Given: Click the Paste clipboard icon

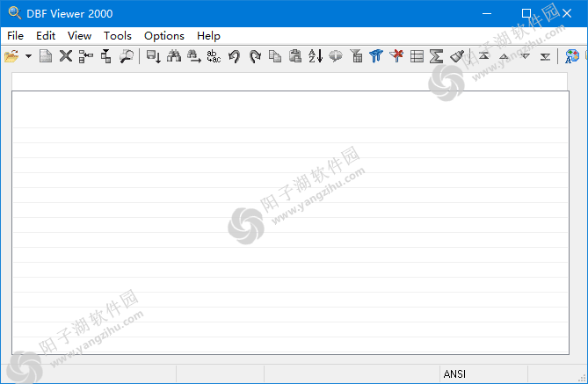Looking at the screenshot, I should point(295,56).
